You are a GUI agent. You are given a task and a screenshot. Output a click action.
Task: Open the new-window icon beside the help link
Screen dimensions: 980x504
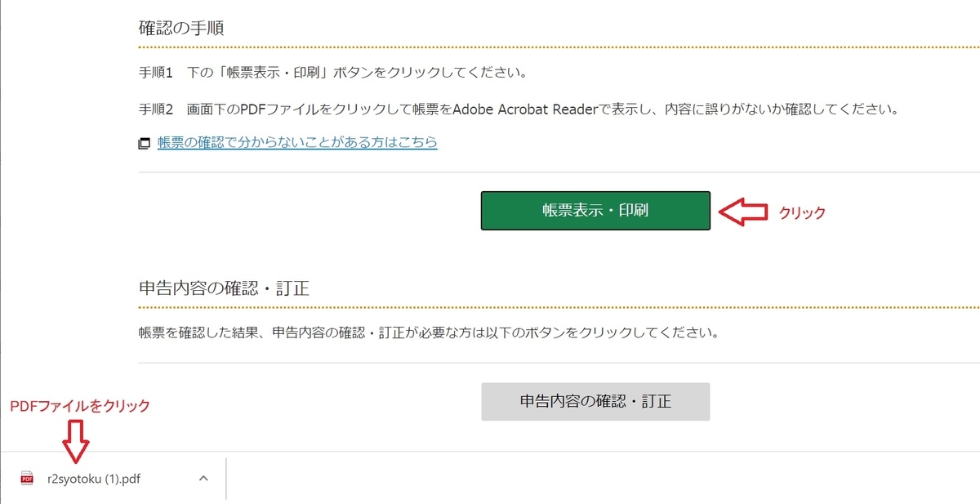click(145, 142)
